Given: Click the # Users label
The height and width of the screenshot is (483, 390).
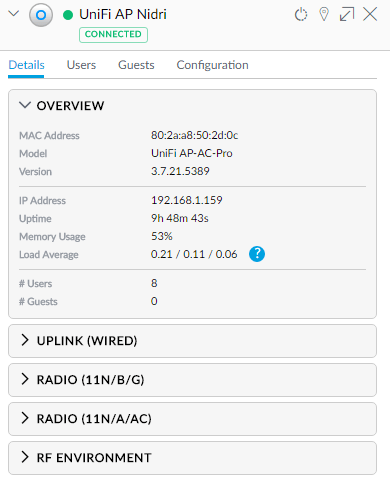Looking at the screenshot, I should (35, 284).
